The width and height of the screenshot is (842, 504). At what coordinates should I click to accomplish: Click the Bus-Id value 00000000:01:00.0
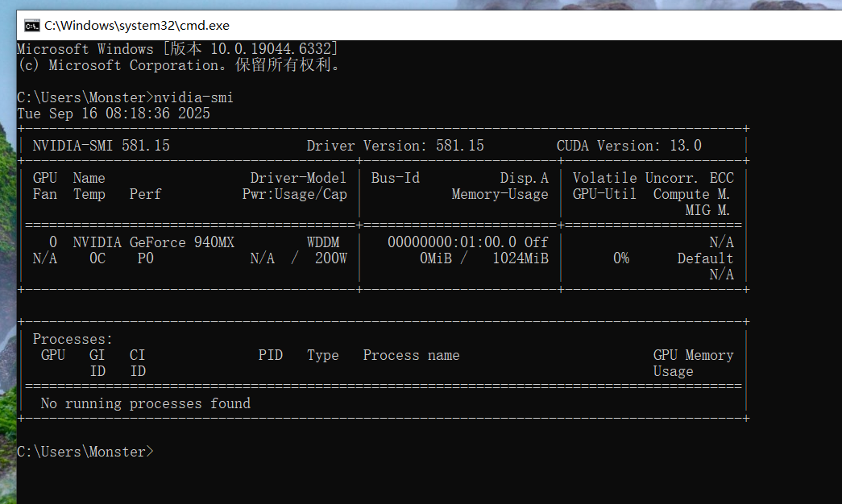pyautogui.click(x=451, y=242)
